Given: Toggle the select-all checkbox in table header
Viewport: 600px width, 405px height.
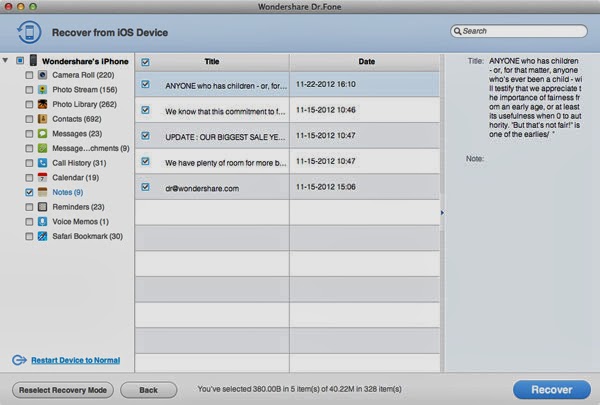Looking at the screenshot, I should pyautogui.click(x=145, y=62).
